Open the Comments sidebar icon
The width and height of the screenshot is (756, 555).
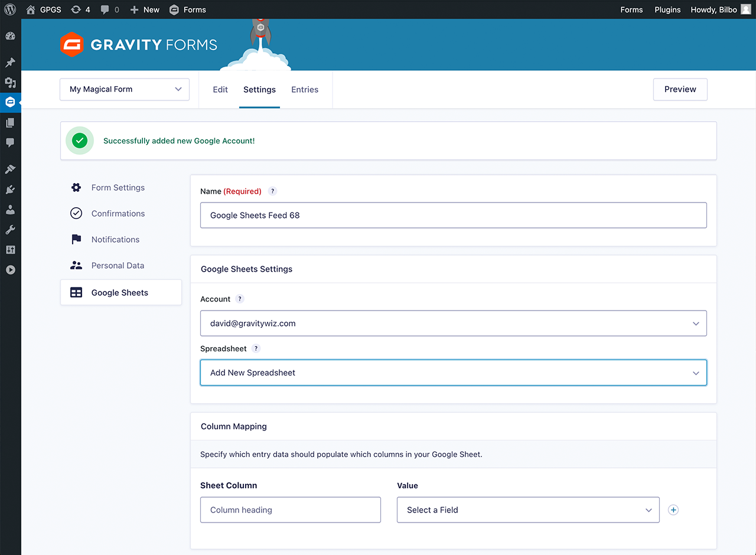(x=10, y=143)
